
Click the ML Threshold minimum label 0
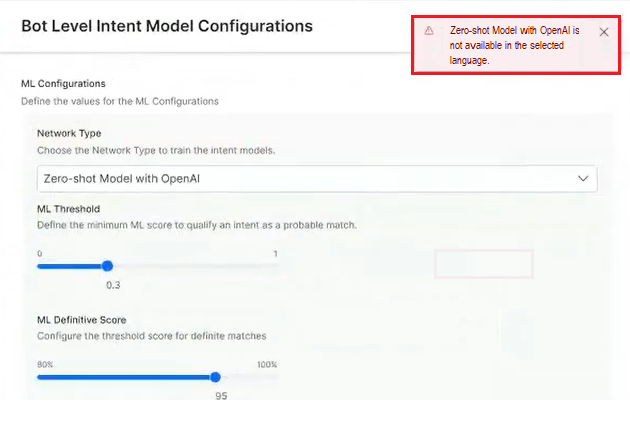pyautogui.click(x=40, y=253)
